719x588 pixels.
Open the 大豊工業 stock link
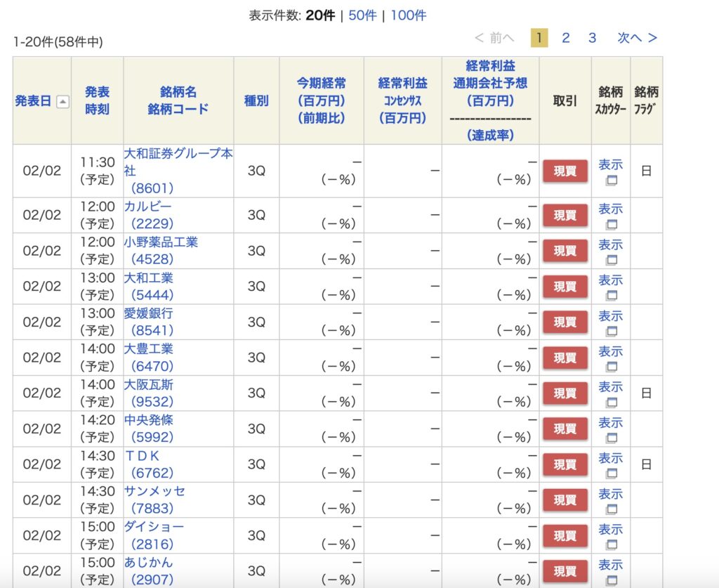coord(148,348)
